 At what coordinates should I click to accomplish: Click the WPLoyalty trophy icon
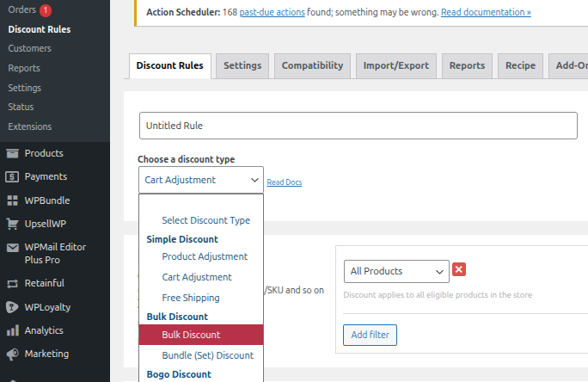coord(12,307)
